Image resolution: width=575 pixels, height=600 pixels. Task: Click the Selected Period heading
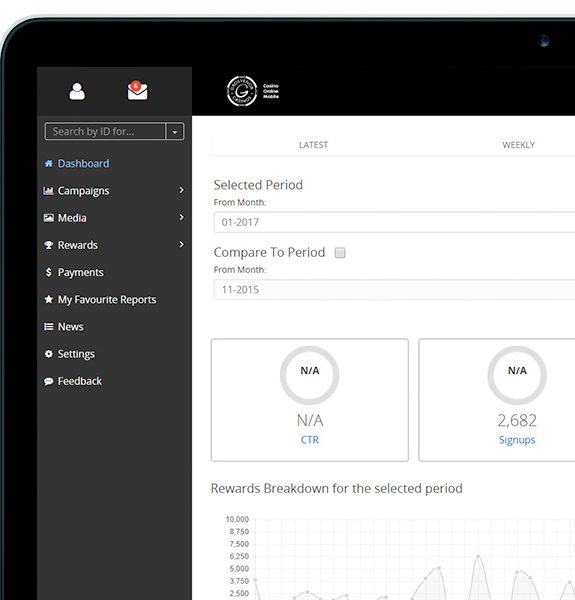[x=258, y=185]
